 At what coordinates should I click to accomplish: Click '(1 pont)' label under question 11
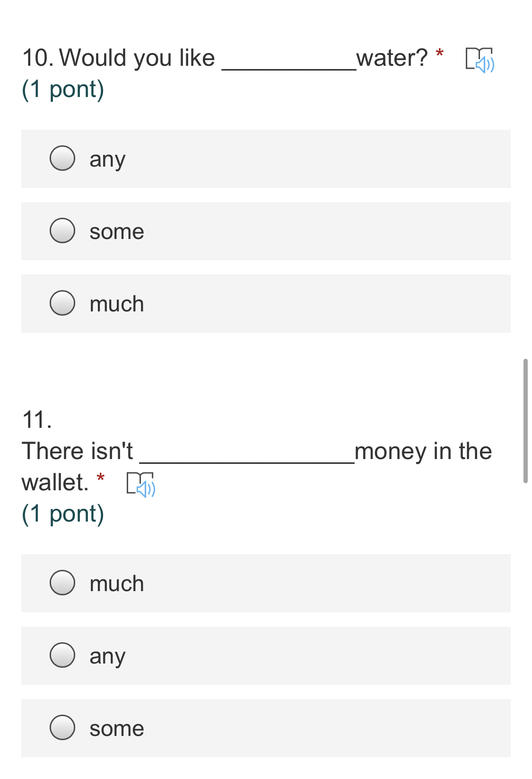[63, 514]
